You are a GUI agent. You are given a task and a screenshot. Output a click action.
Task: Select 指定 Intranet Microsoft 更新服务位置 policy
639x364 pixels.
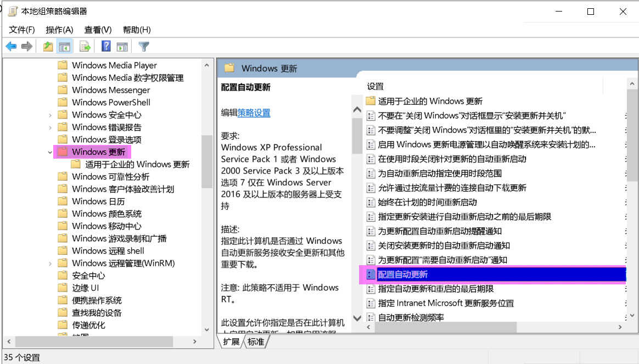[446, 303]
